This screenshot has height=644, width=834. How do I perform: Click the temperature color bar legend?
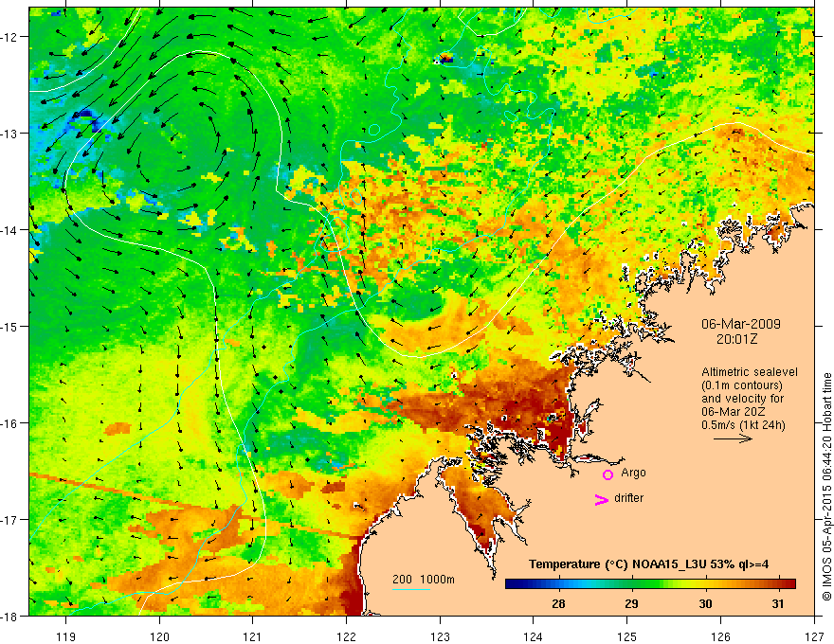(x=650, y=583)
